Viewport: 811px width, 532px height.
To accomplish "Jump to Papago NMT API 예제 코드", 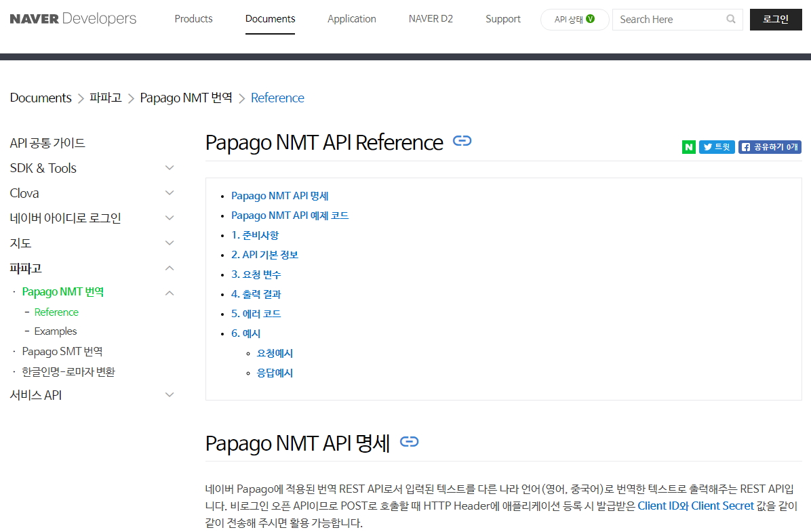I will [290, 216].
